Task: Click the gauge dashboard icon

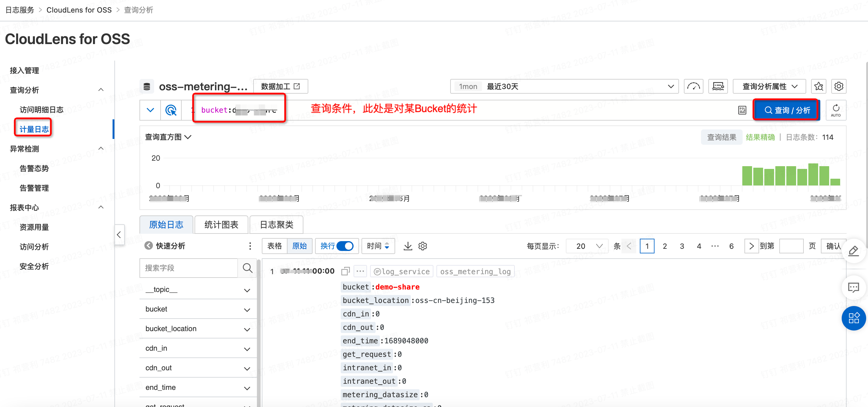Action: (x=693, y=87)
